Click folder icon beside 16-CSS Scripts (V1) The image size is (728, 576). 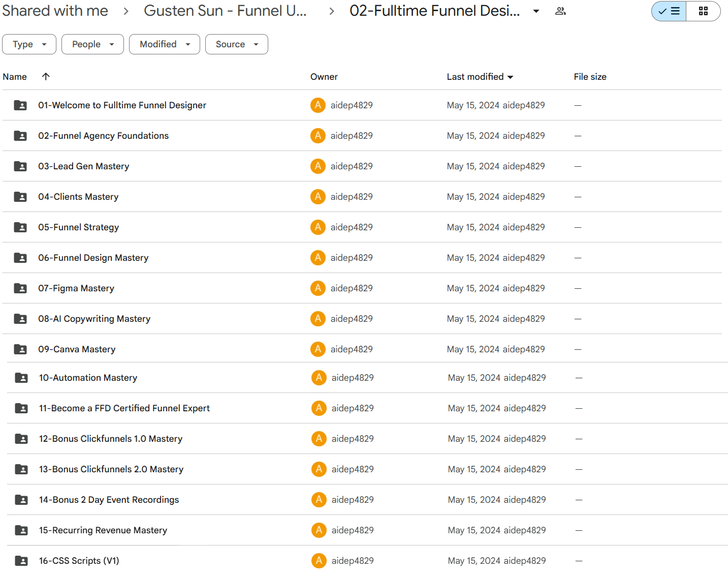(x=21, y=561)
